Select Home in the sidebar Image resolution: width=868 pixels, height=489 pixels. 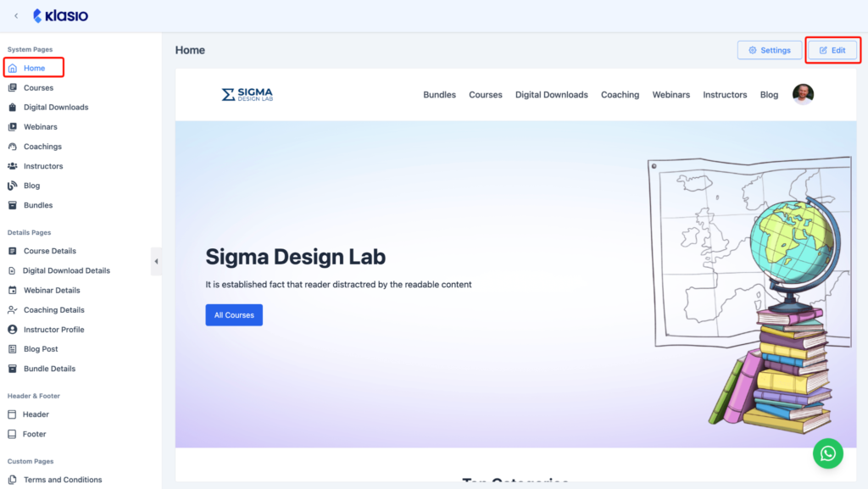click(x=34, y=68)
